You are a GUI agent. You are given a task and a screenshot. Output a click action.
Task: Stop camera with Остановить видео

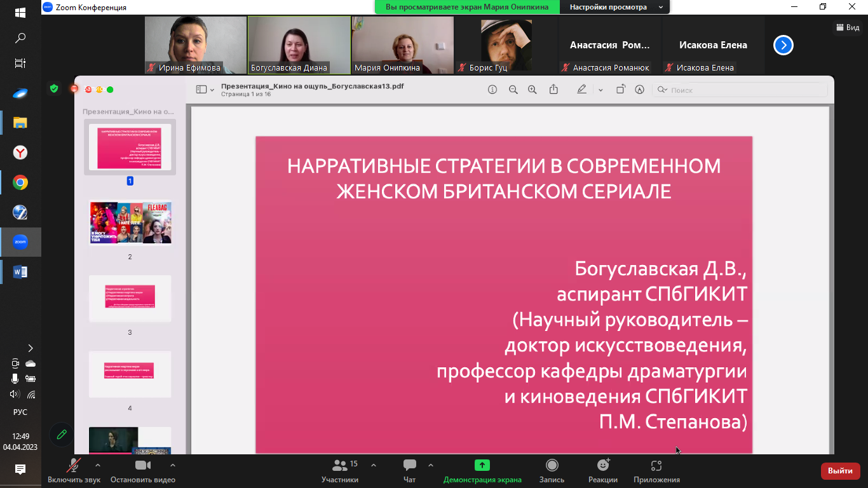(142, 471)
